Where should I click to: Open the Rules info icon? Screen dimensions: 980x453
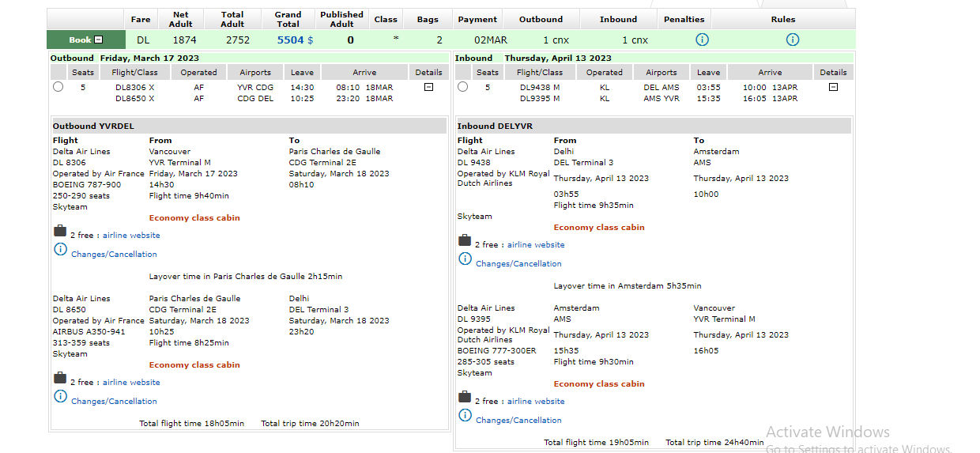793,40
